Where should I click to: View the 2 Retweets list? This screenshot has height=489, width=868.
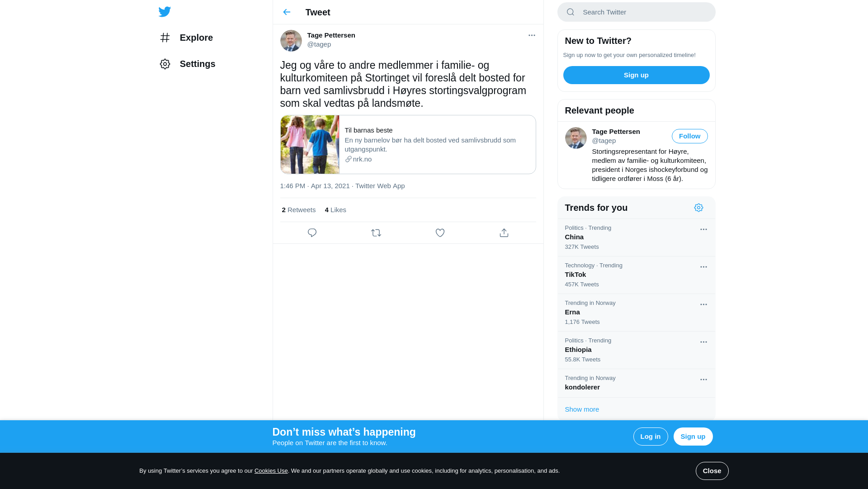pyautogui.click(x=298, y=210)
